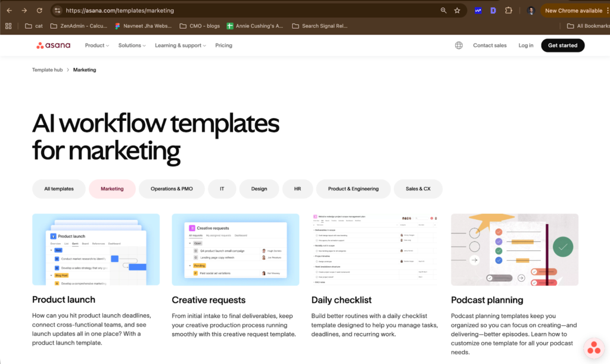The height and width of the screenshot is (364, 610).
Task: Select the Product & Engineering filter
Action: tap(353, 189)
